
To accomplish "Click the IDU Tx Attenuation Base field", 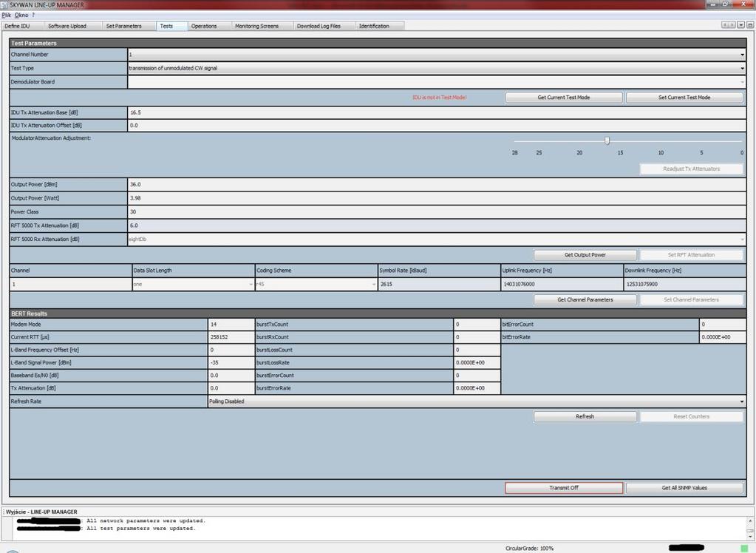I will click(x=437, y=112).
